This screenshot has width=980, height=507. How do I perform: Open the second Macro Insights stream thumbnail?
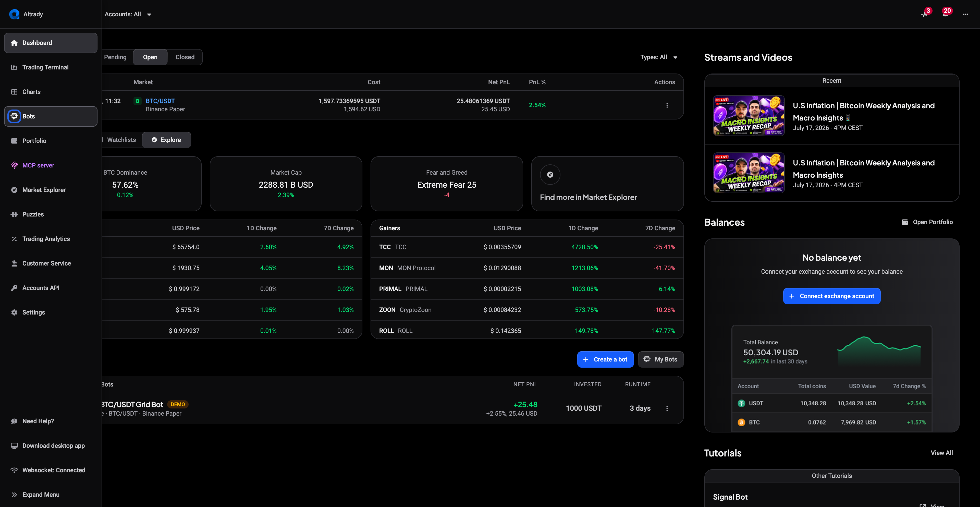coord(748,172)
